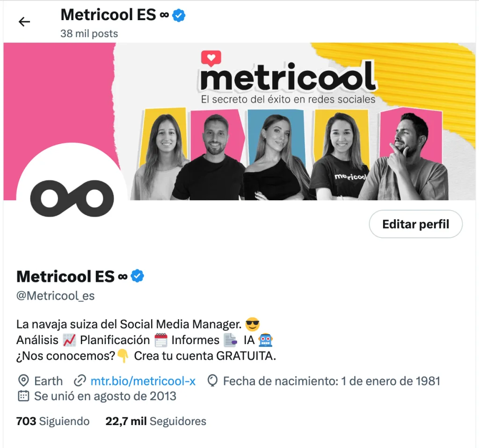Click the heart notification icon in the banner

click(x=211, y=58)
